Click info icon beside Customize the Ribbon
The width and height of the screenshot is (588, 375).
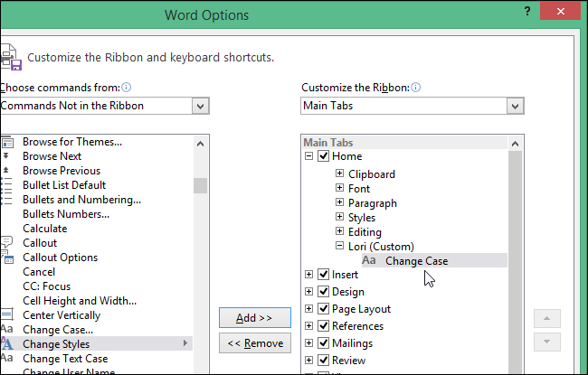click(x=415, y=88)
